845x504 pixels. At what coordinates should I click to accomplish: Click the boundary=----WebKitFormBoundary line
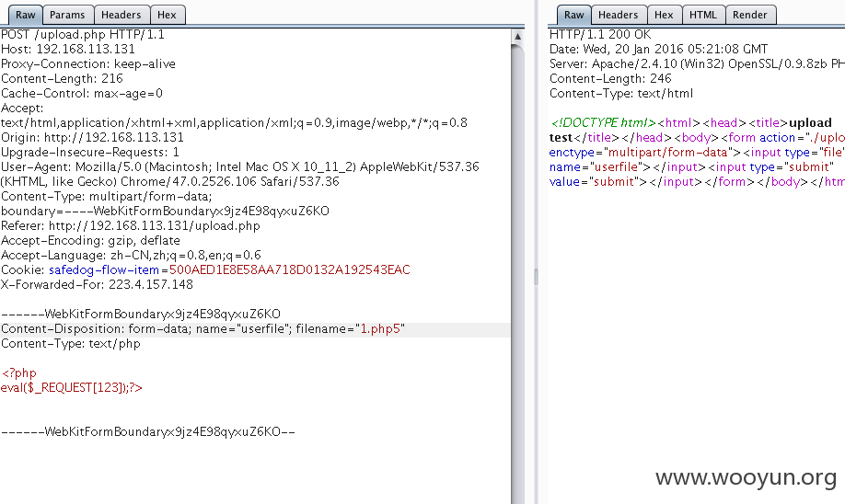[x=165, y=212]
